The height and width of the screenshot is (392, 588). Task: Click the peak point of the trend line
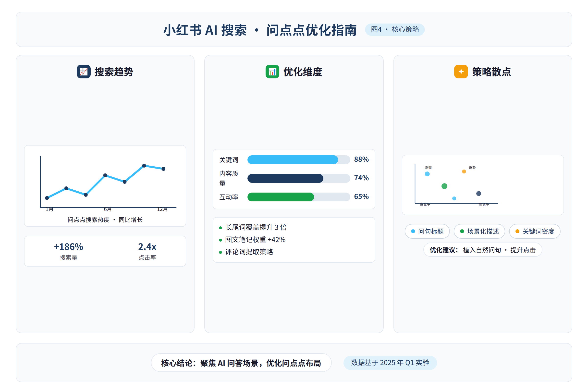click(144, 166)
